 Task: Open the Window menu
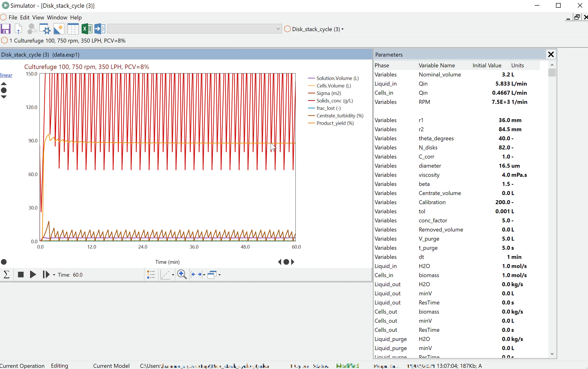57,17
